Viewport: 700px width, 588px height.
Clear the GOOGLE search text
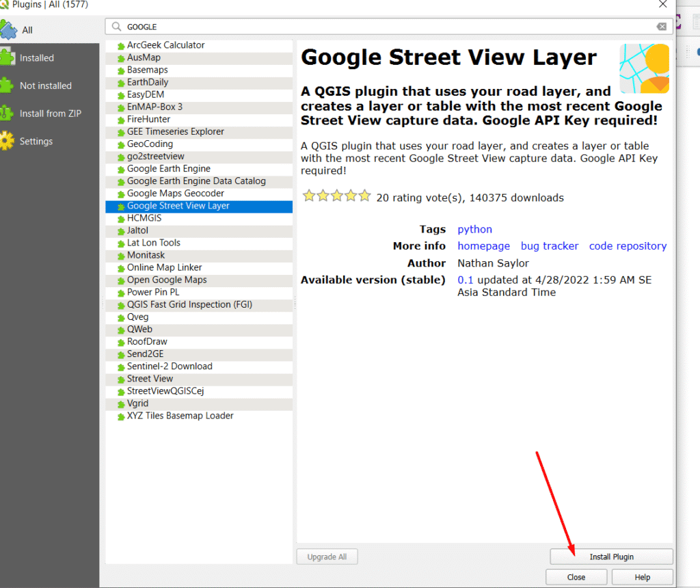click(x=662, y=27)
